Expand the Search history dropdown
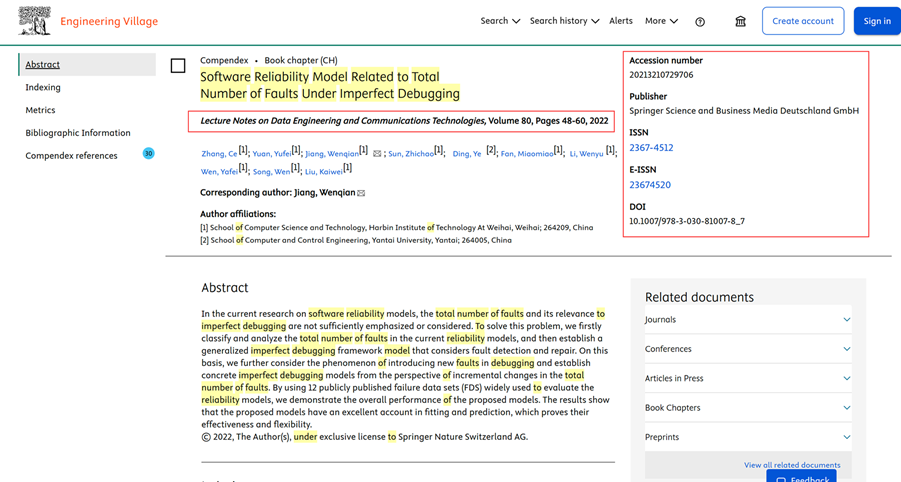Screen dimensions: 901x482 click(x=564, y=21)
